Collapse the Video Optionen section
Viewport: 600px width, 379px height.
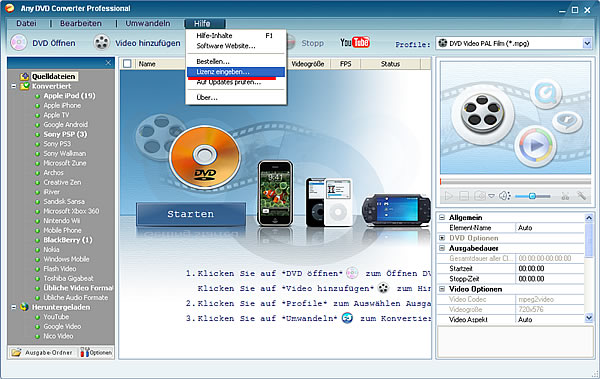442,289
